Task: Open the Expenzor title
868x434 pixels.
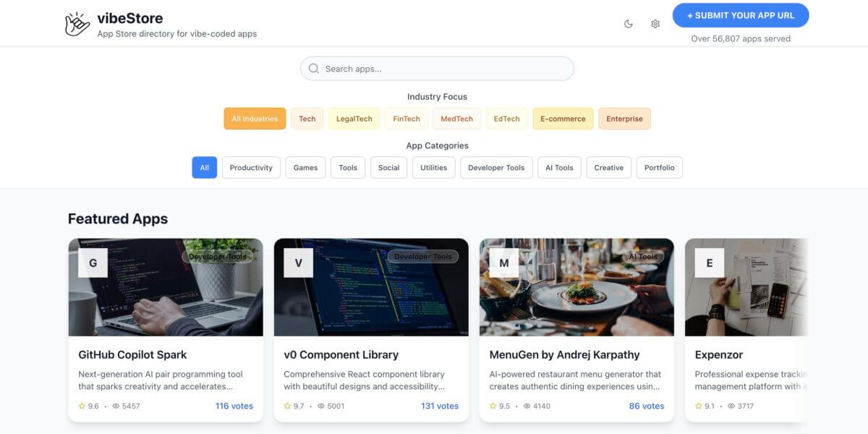Action: tap(719, 354)
